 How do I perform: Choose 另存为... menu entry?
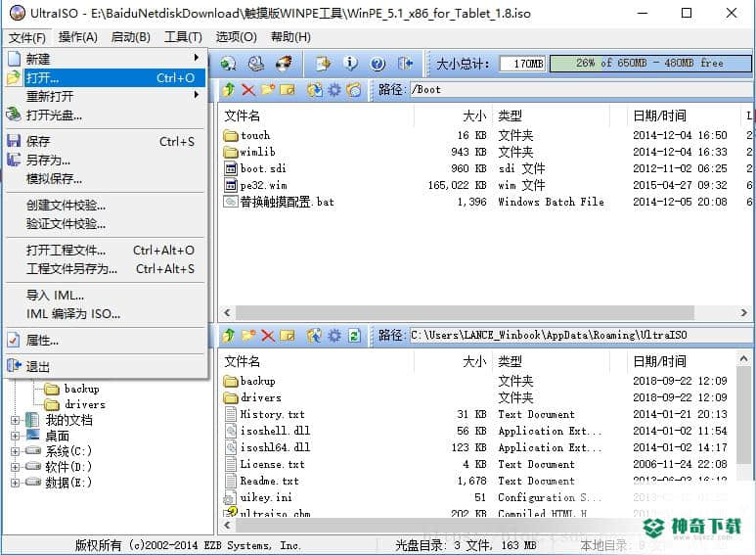click(x=107, y=160)
